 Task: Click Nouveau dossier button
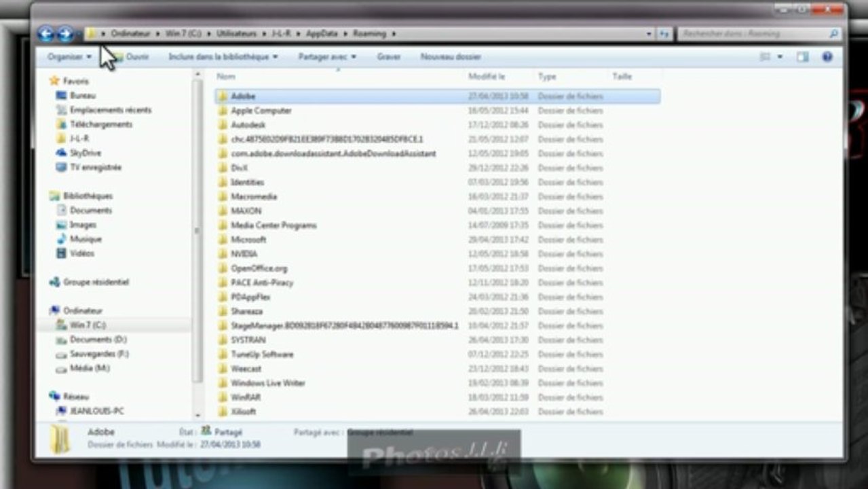click(451, 57)
